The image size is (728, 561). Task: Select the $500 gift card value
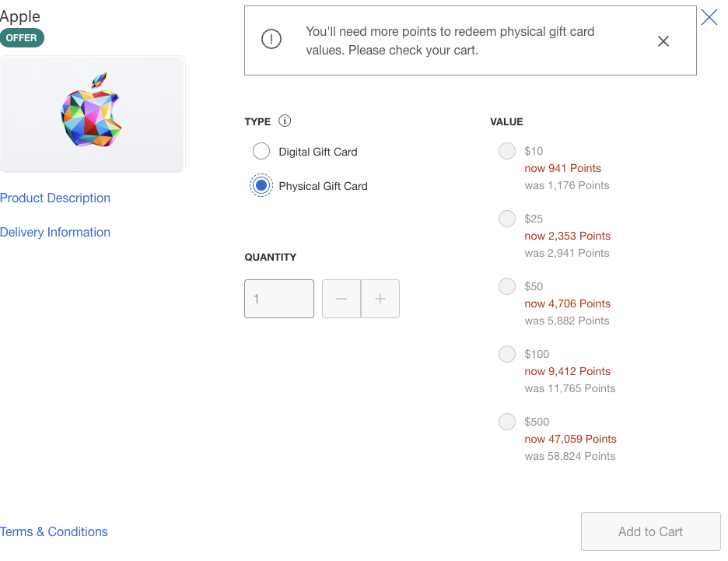(x=507, y=422)
